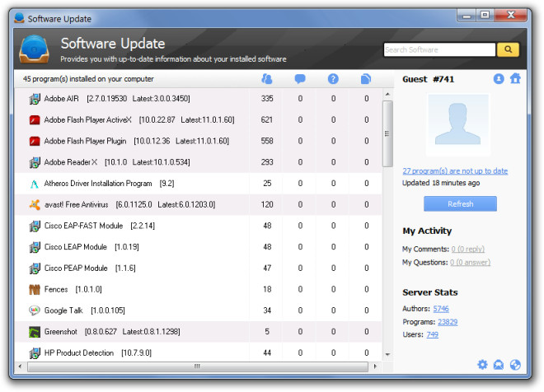Click the 335 user count value
This screenshot has height=392, width=544.
[x=267, y=99]
